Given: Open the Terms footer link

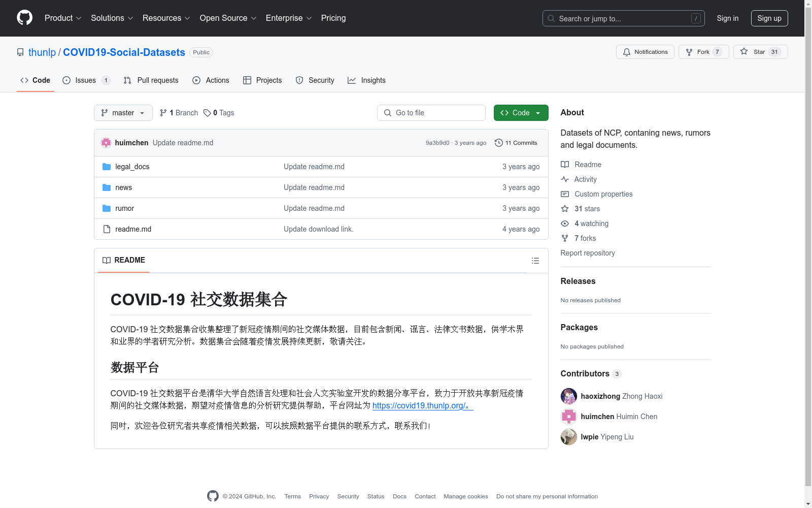Looking at the screenshot, I should pyautogui.click(x=292, y=496).
